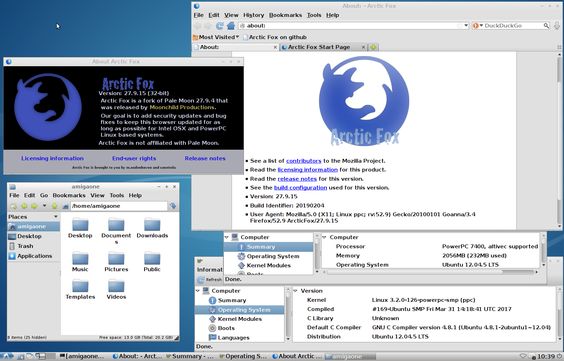Screen dimensions: 564x361
Task: Click the 'Operating S...' taskbar button
Action: click(242, 356)
